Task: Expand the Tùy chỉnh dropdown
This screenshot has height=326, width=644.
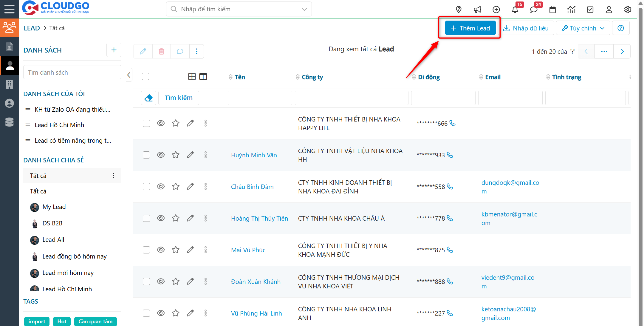Action: pyautogui.click(x=583, y=28)
